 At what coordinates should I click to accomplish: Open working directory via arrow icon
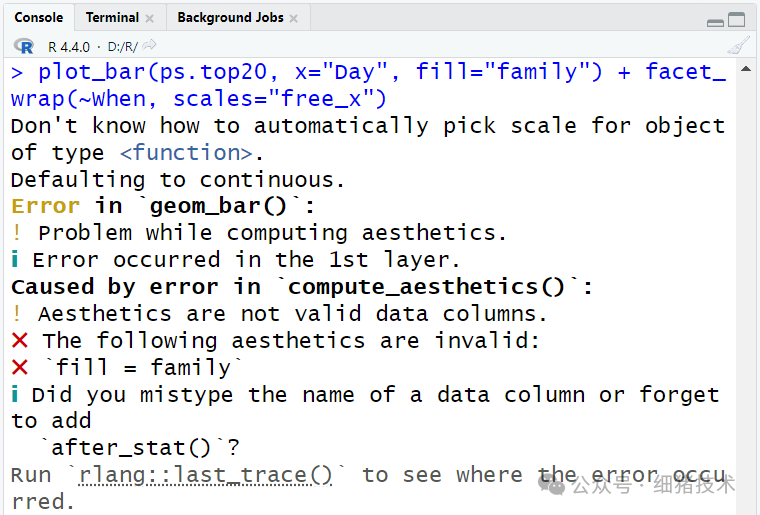pos(150,46)
